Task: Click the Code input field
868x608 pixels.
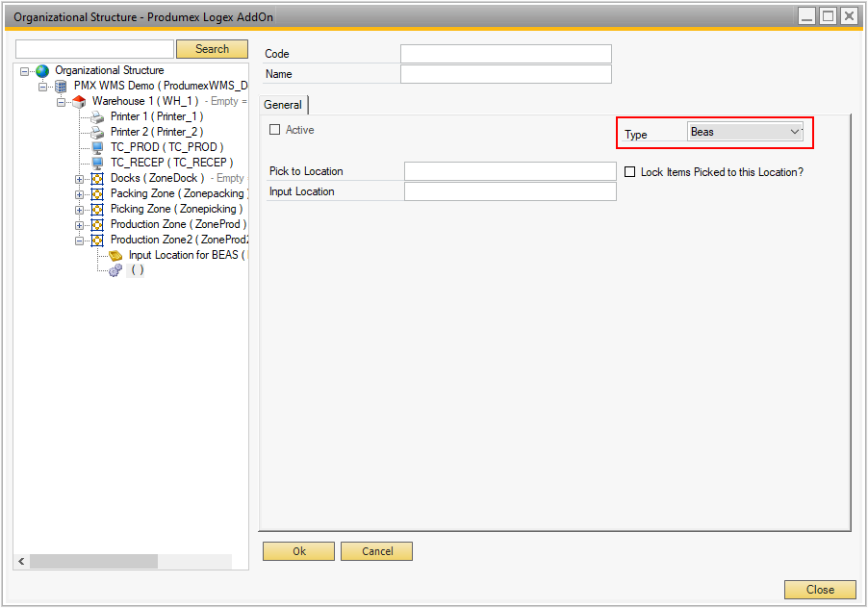Action: pyautogui.click(x=506, y=54)
